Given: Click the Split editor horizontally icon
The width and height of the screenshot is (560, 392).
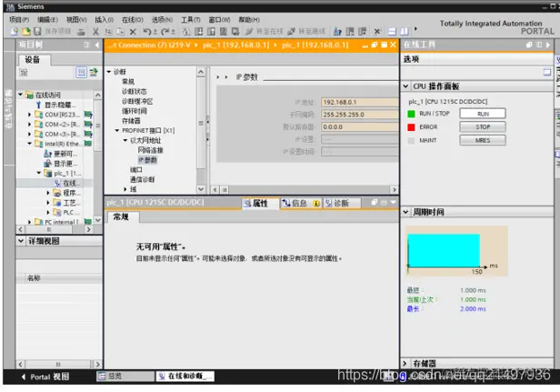Looking at the screenshot, I should click(x=392, y=32).
